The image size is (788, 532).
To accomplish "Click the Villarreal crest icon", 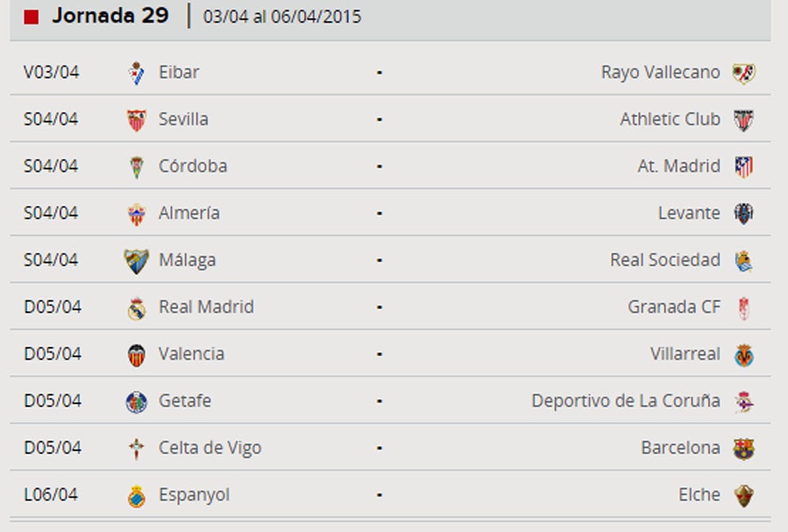I will [x=743, y=355].
